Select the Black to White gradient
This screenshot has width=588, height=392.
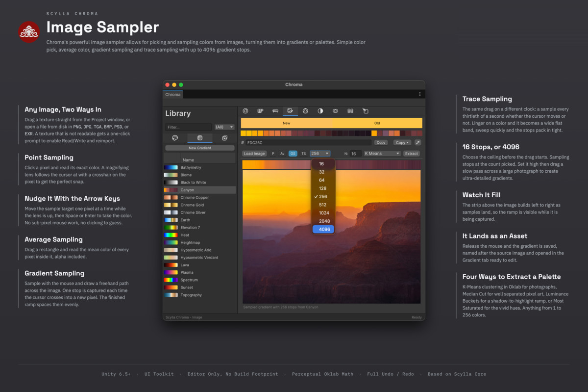click(x=200, y=183)
